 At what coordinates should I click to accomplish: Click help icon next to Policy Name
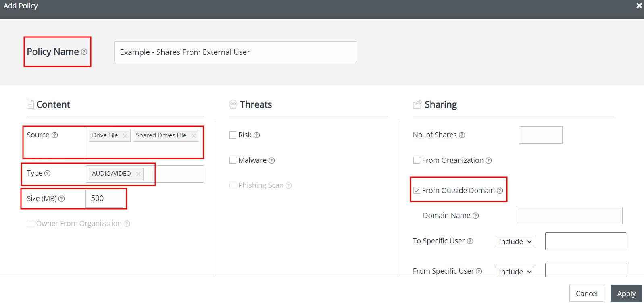[x=84, y=52]
